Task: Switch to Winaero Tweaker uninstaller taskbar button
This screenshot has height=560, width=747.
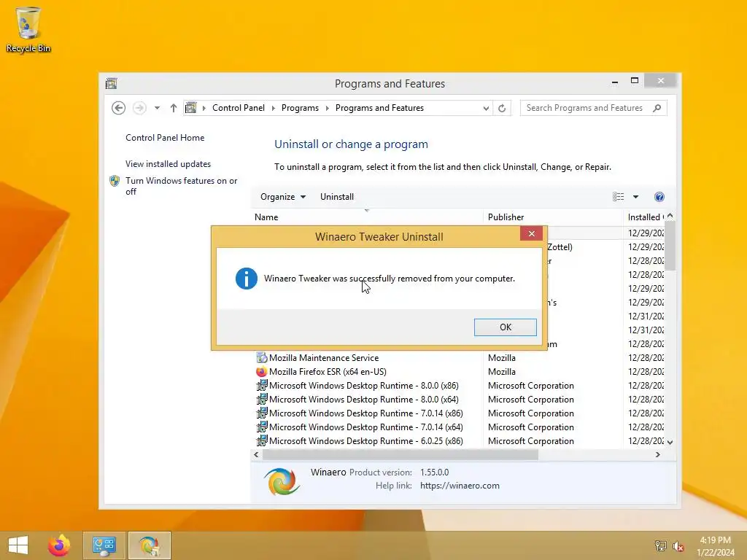Action: click(149, 545)
